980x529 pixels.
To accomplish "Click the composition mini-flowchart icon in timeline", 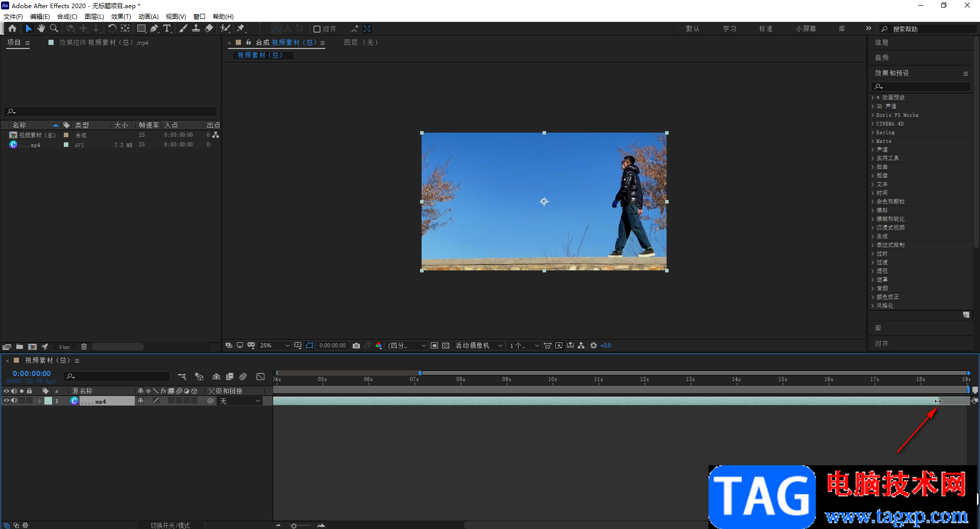I will (182, 376).
